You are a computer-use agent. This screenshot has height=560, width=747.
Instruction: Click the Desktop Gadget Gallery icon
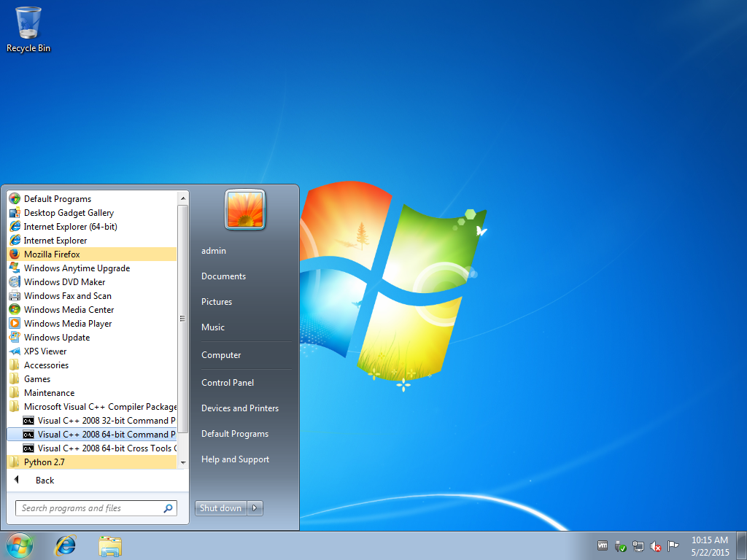15,212
